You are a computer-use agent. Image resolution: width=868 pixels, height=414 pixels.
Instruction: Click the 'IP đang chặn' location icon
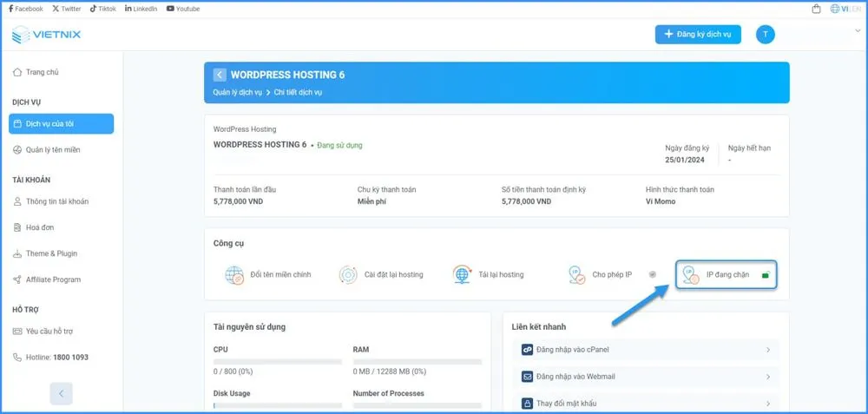692,275
